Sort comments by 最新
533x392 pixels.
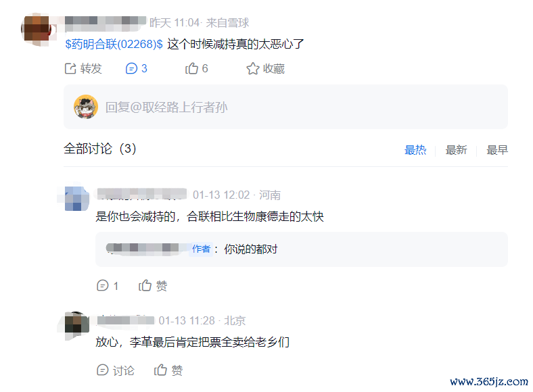456,150
